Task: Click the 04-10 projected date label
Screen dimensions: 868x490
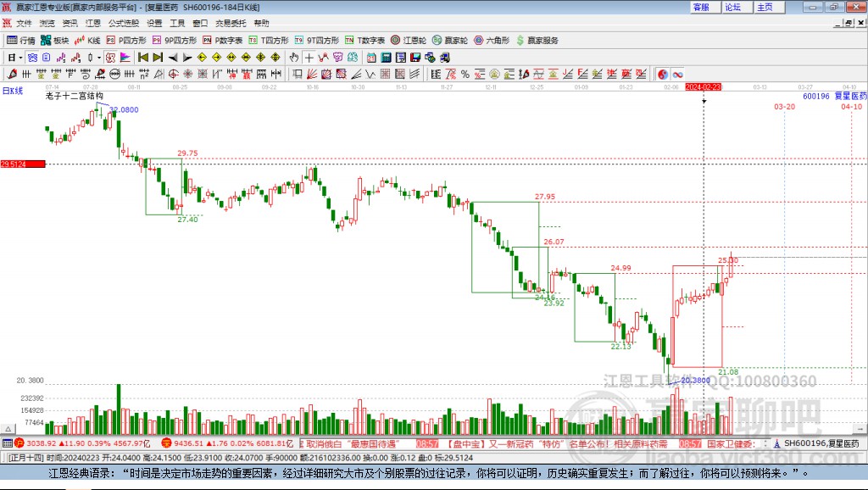Action: click(x=851, y=106)
